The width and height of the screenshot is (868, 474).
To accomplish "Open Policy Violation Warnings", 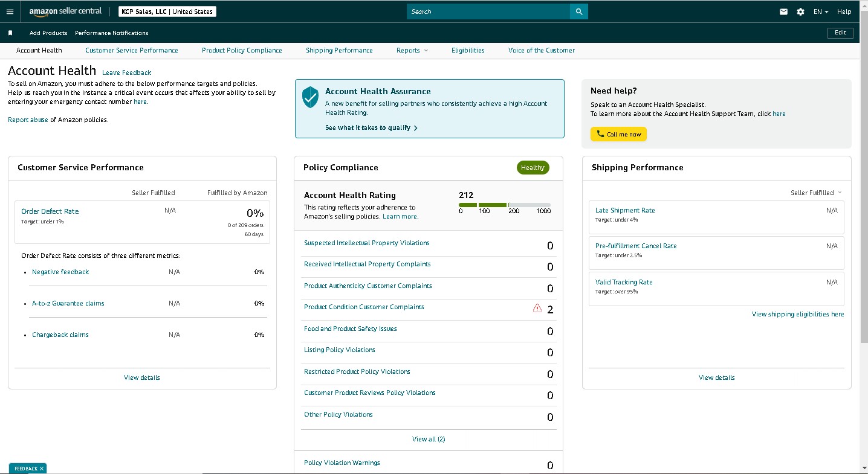I will (342, 463).
